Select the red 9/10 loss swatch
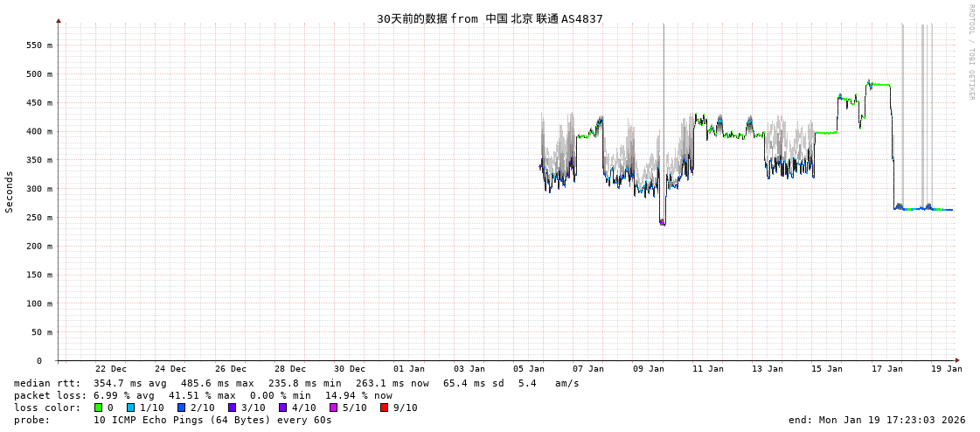This screenshot has height=432, width=980. pyautogui.click(x=384, y=408)
